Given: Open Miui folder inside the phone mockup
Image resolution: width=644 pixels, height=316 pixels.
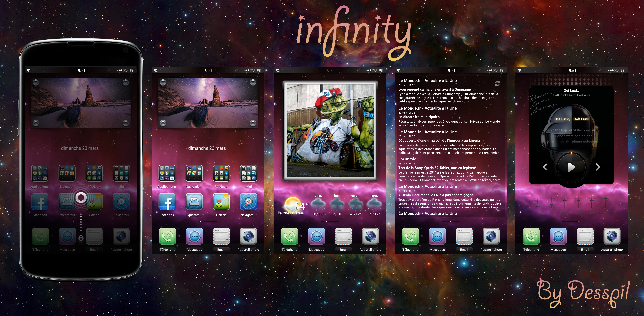Looking at the screenshot, I should click(x=121, y=173).
